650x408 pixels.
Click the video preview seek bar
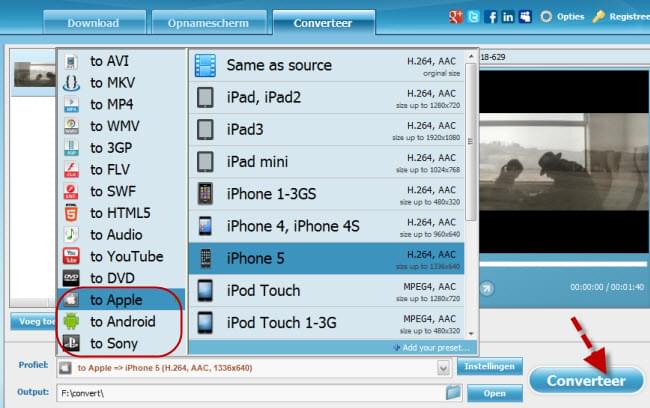pos(563,264)
